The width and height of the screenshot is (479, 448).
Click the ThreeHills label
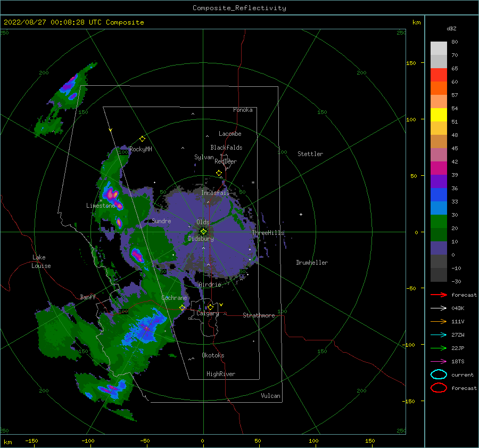pos(268,233)
